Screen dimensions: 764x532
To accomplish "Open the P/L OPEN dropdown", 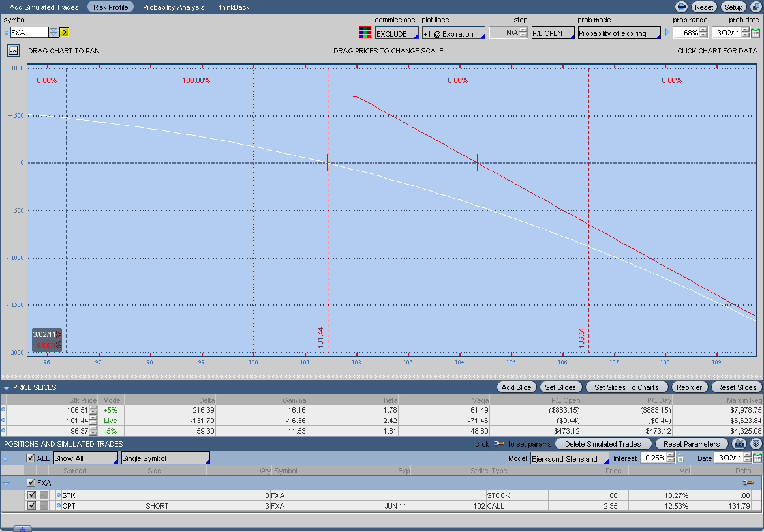I will (553, 33).
